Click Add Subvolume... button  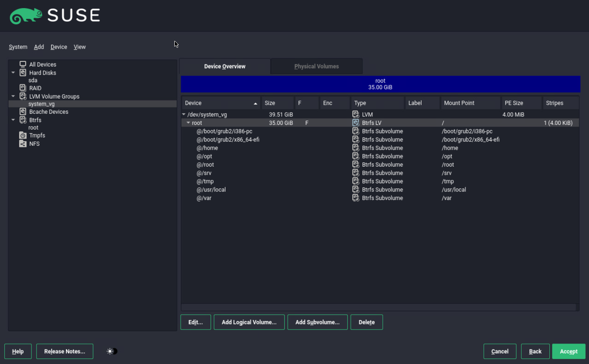click(318, 322)
